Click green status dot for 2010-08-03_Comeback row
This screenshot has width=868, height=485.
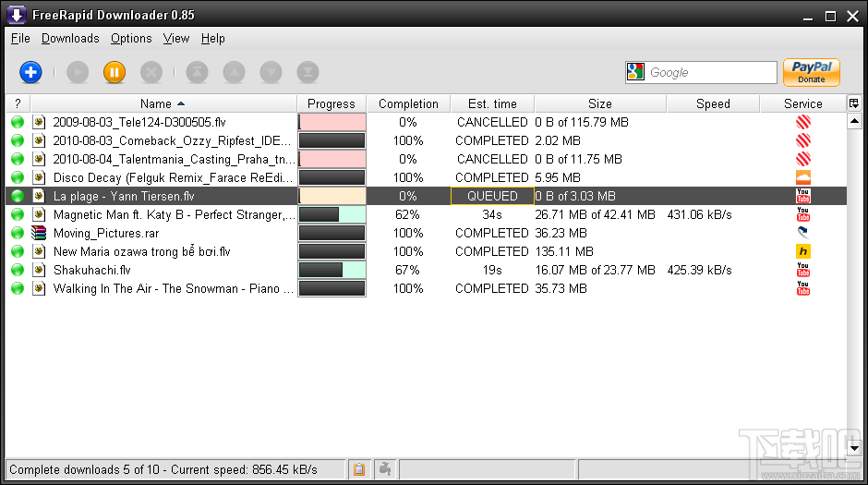click(x=18, y=140)
